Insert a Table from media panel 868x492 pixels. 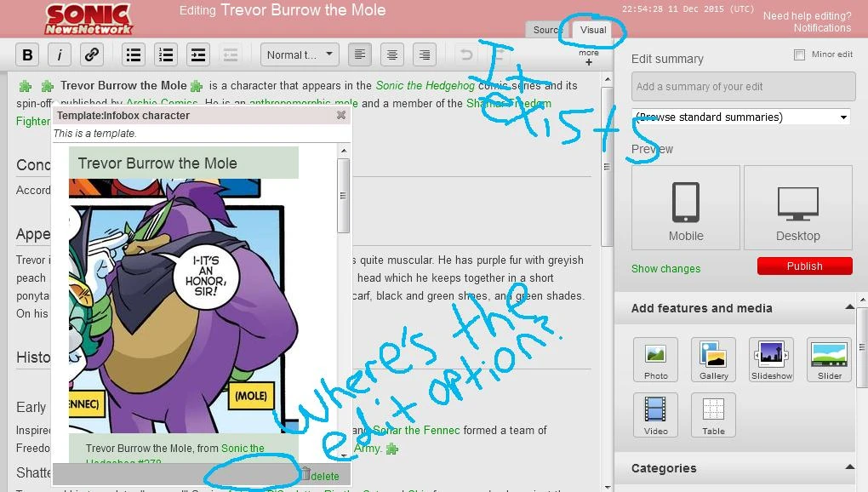[x=713, y=415]
